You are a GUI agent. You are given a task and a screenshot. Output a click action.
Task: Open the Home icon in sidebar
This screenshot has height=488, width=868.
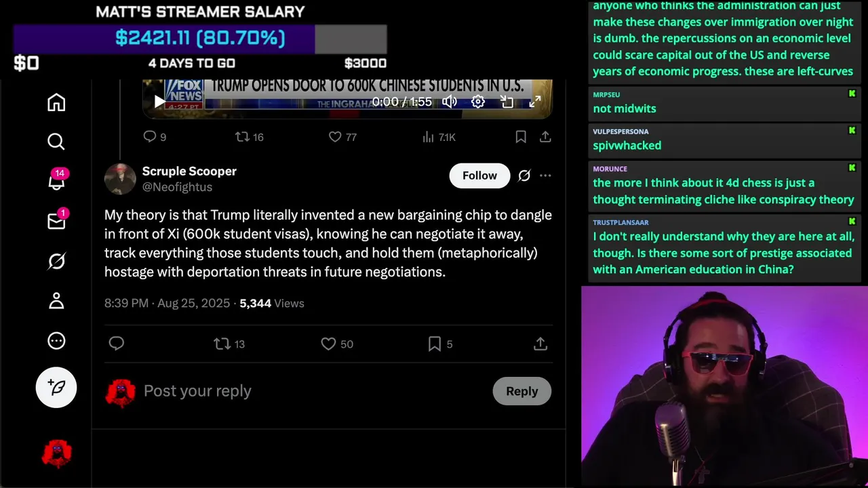[x=56, y=102]
